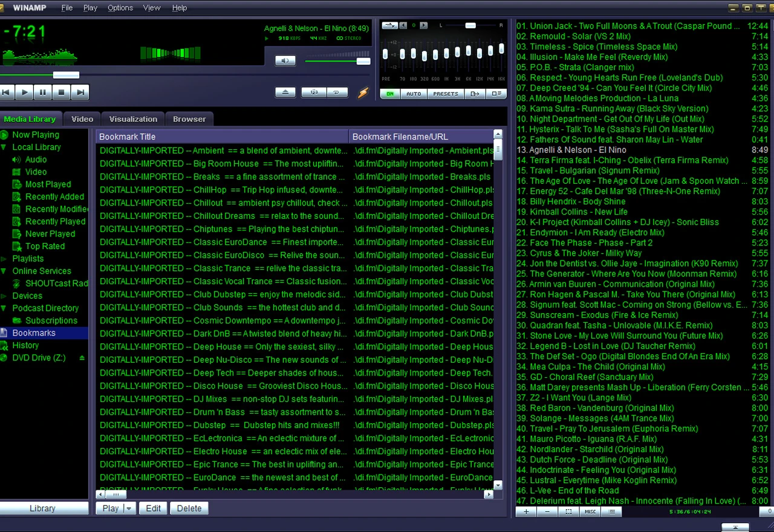Mute audio with the speaker button
This screenshot has height=532, width=774.
pyautogui.click(x=285, y=60)
